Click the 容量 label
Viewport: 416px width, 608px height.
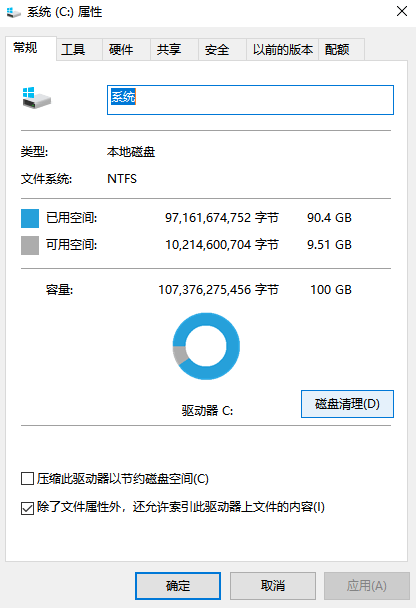59,290
